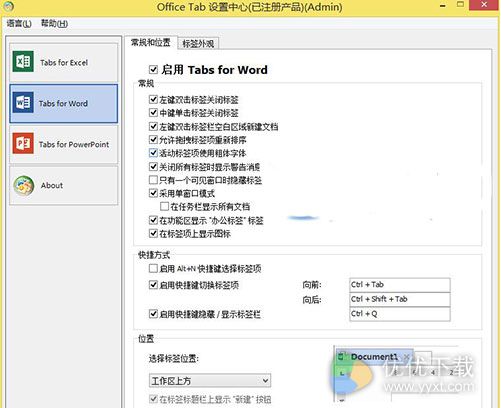Viewport: 501px width, 408px height.
Task: Click the Word icon in sidebar
Action: tap(23, 103)
